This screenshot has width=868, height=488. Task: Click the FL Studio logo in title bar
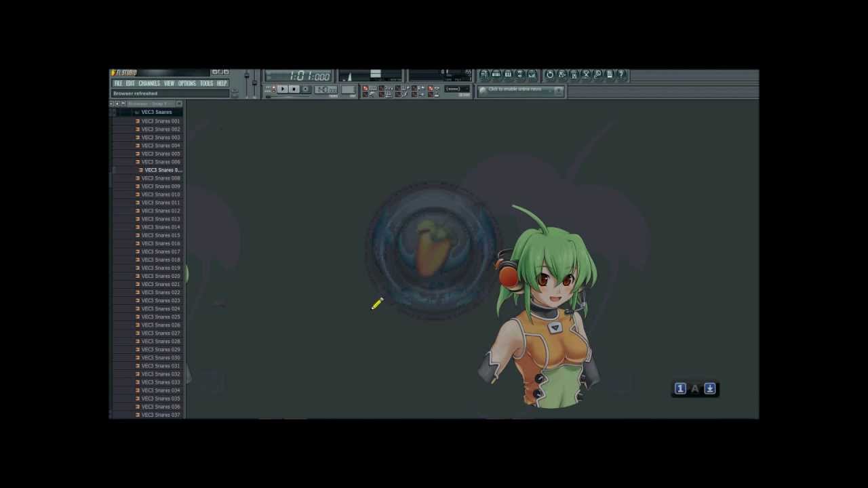click(x=124, y=73)
